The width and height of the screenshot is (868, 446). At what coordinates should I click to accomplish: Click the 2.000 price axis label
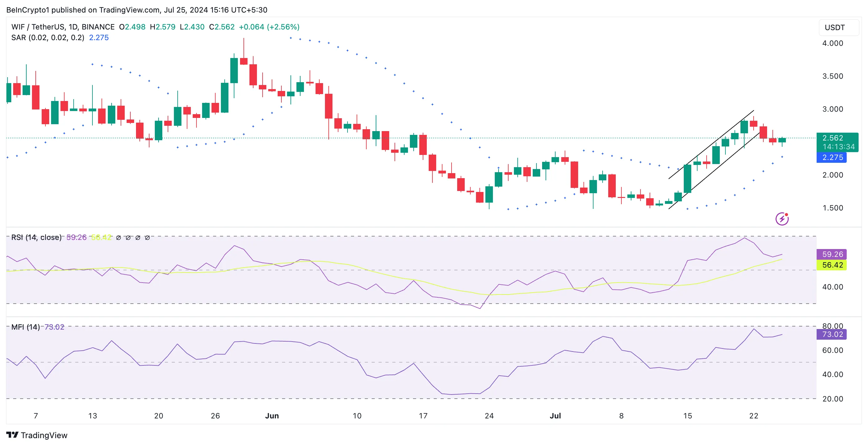coord(833,175)
